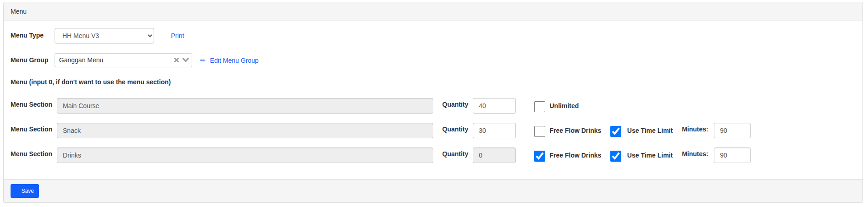The height and width of the screenshot is (207, 868).
Task: Click the Snack menu section field
Action: [x=245, y=131]
